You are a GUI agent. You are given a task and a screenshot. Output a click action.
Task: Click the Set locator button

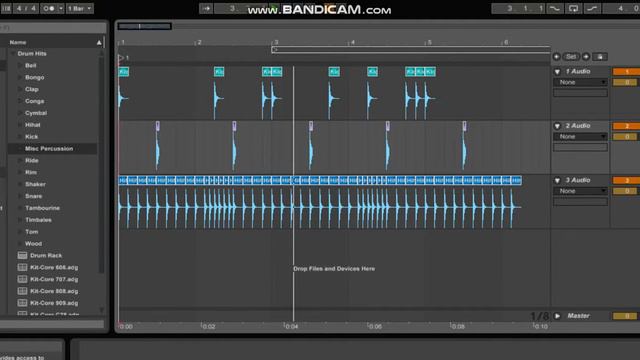coord(571,57)
